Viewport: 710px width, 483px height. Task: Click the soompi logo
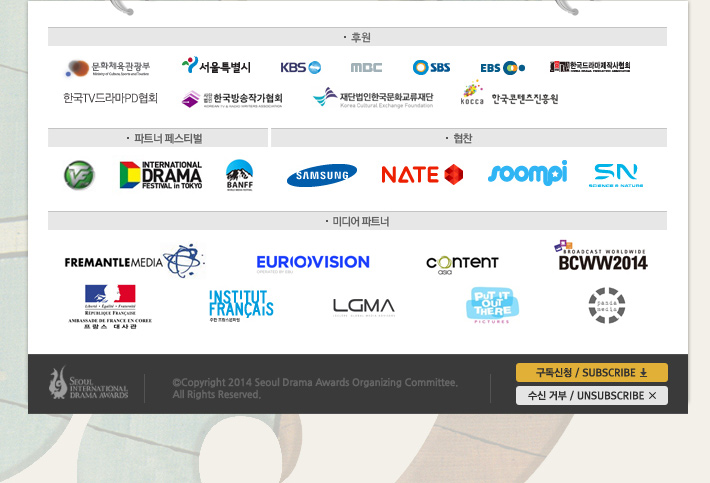point(528,173)
